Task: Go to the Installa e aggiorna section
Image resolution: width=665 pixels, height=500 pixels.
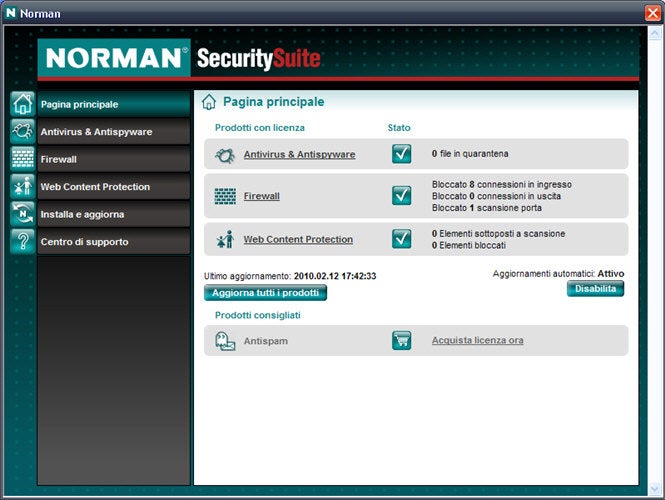Action: point(113,214)
